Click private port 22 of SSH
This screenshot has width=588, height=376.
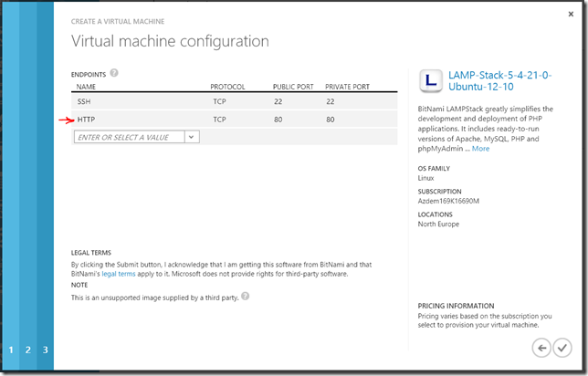(x=330, y=101)
